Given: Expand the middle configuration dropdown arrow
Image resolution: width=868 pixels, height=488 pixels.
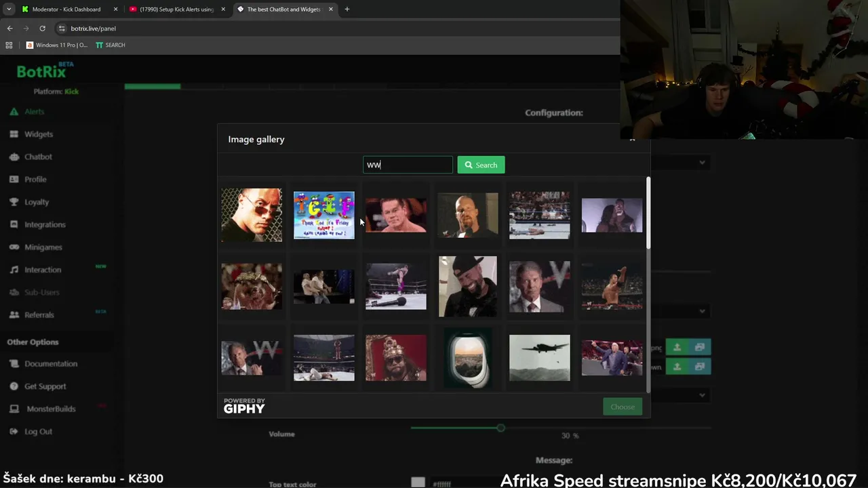Looking at the screenshot, I should 702,311.
